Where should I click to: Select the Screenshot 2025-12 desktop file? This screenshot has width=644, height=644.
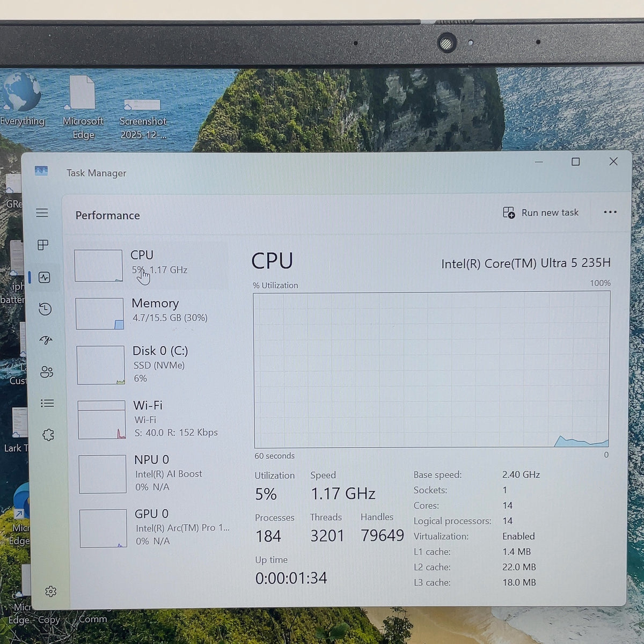click(x=143, y=119)
